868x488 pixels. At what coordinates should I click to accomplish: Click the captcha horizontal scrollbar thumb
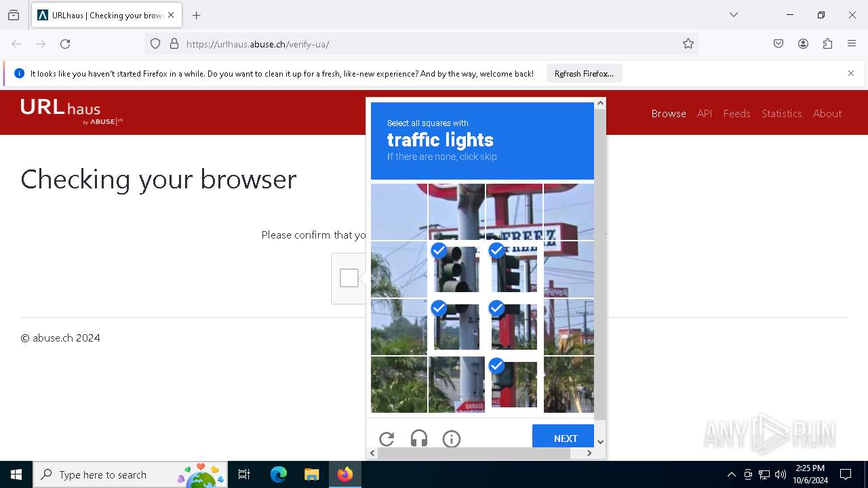pyautogui.click(x=474, y=453)
